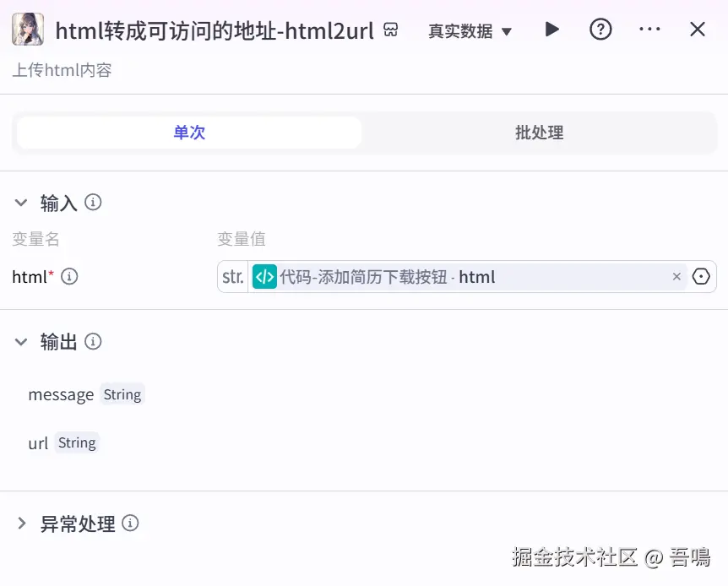Click the str. type label
Image resolution: width=728 pixels, height=586 pixels.
(x=232, y=277)
